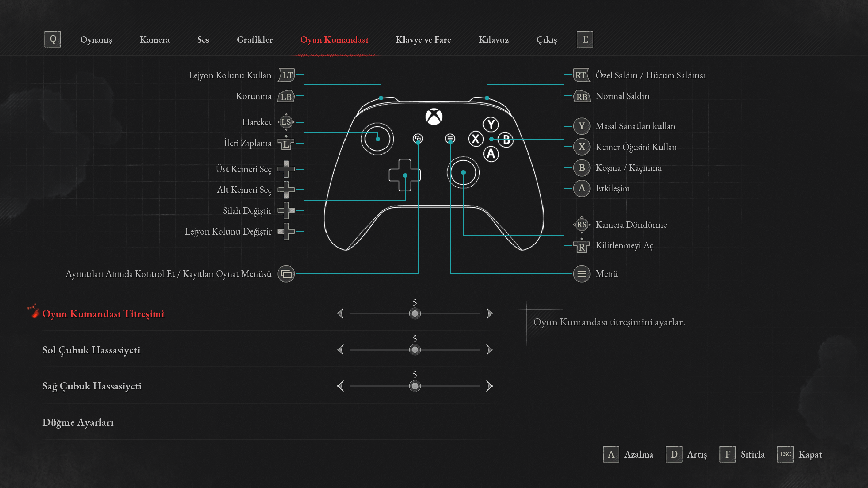Click the LS stick movement icon
The width and height of the screenshot is (868, 488).
(286, 122)
